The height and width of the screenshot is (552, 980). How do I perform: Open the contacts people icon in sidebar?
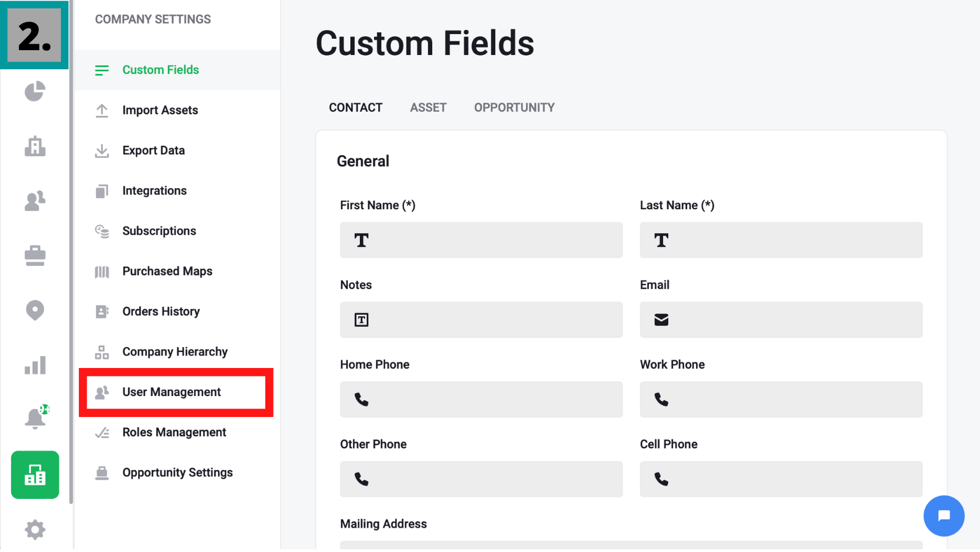tap(35, 201)
